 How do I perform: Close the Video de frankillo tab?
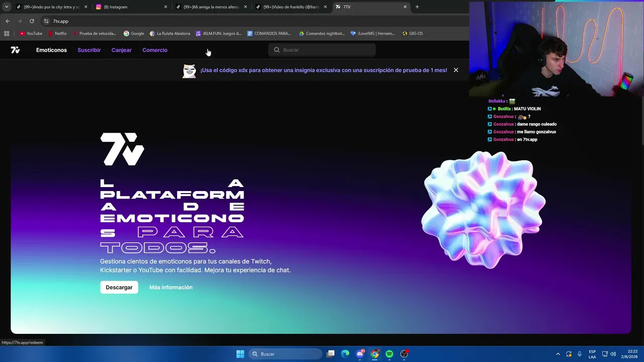(x=325, y=7)
